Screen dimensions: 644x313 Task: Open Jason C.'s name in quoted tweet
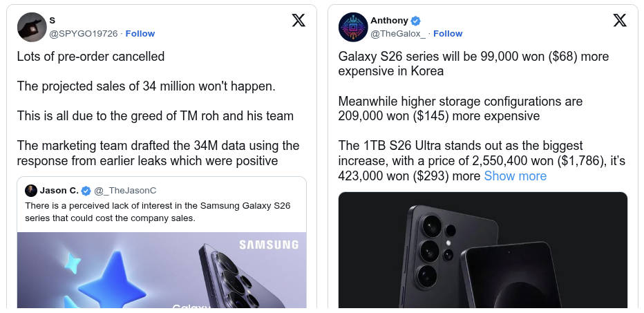(x=59, y=190)
